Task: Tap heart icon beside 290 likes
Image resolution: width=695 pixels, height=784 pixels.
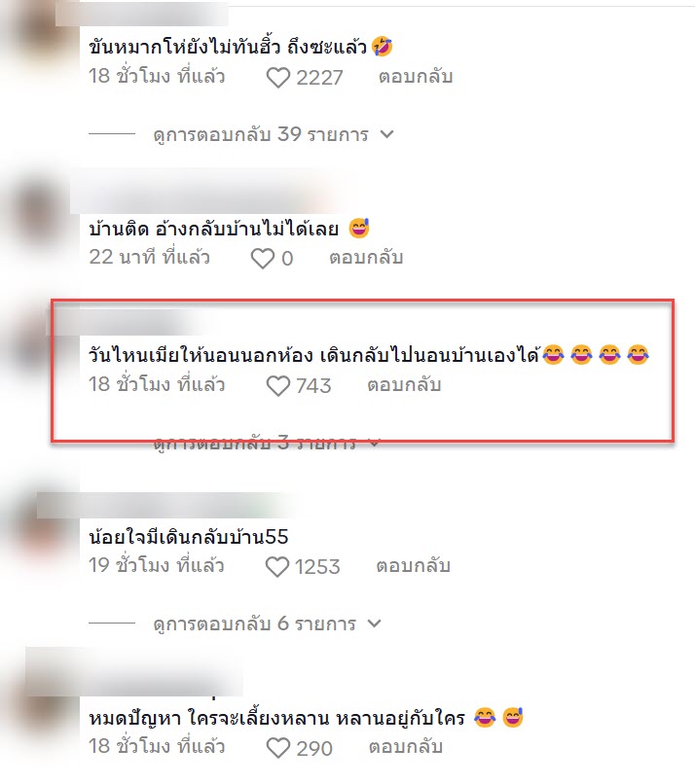Action: [277, 749]
